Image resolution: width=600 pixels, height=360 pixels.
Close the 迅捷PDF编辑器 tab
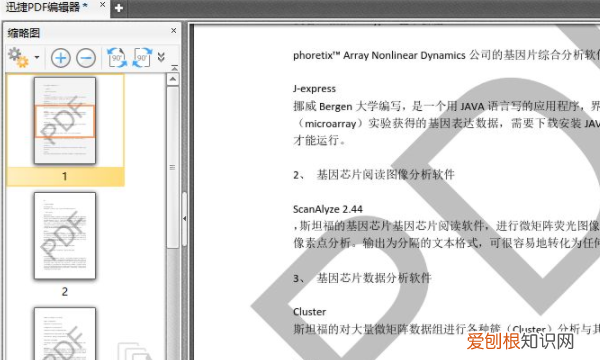click(x=103, y=5)
